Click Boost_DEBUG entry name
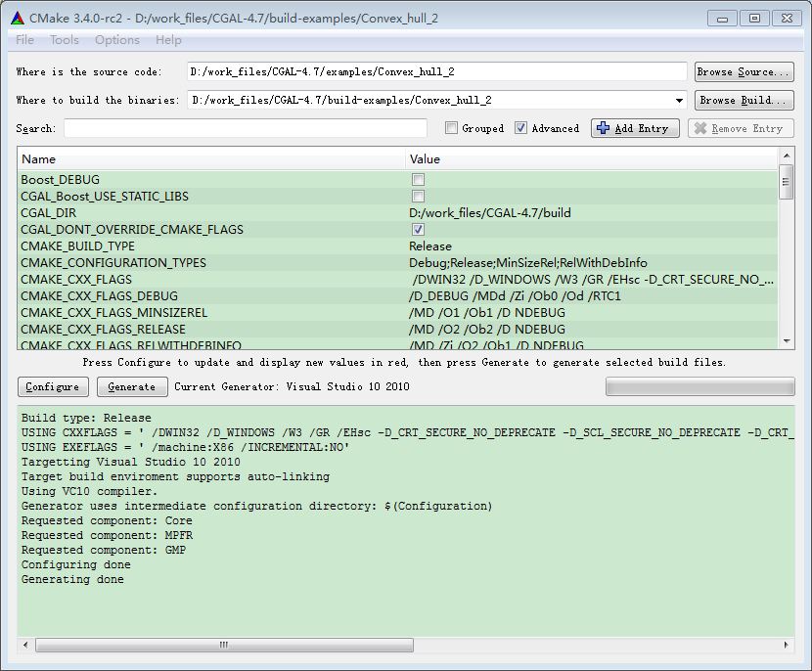The height and width of the screenshot is (671, 812). coord(60,180)
